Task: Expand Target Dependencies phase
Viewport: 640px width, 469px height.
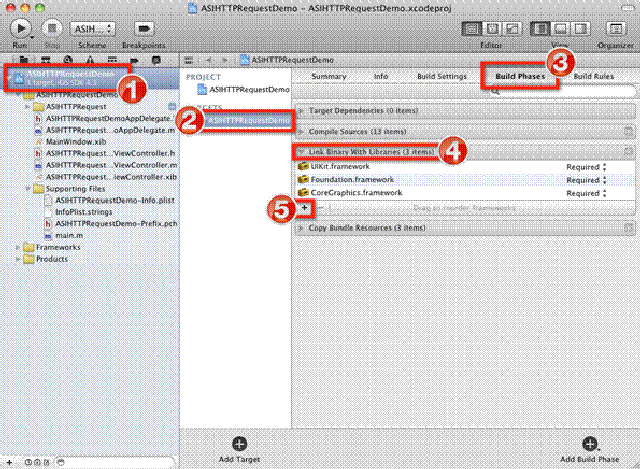Action: click(x=301, y=111)
